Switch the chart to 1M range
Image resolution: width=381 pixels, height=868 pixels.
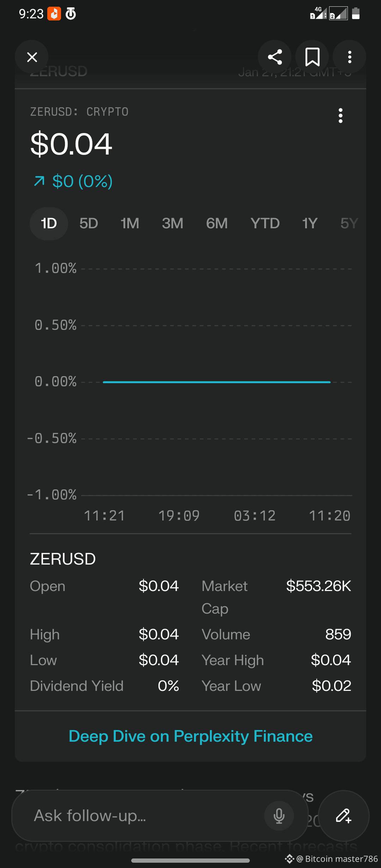coord(130,223)
